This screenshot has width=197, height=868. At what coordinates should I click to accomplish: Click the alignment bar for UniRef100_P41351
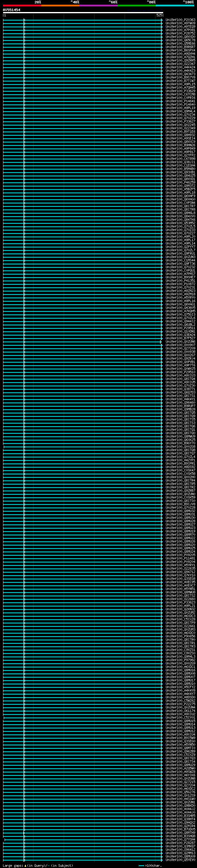coord(83,281)
